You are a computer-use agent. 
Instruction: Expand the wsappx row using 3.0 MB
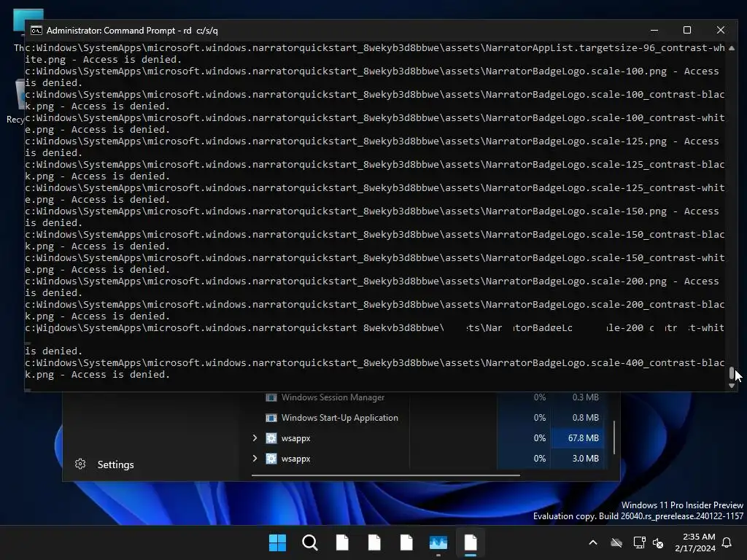click(255, 458)
